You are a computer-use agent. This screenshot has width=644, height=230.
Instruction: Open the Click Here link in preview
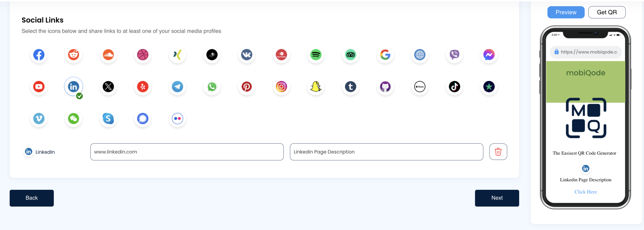(586, 192)
